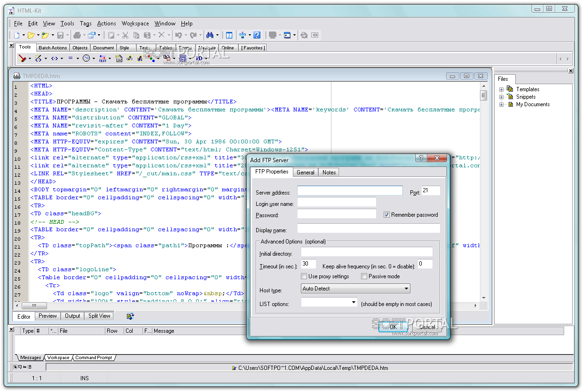
Task: Click the Redo arrow icon
Action: pyautogui.click(x=193, y=35)
